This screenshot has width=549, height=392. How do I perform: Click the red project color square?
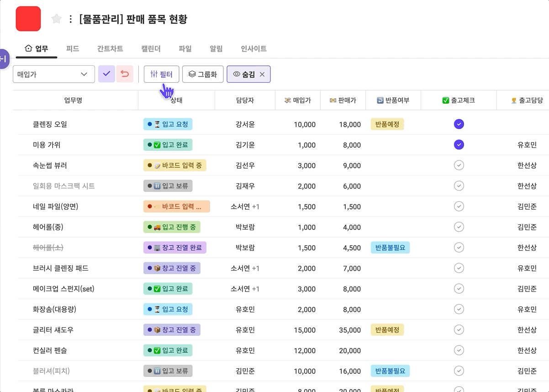click(x=28, y=19)
